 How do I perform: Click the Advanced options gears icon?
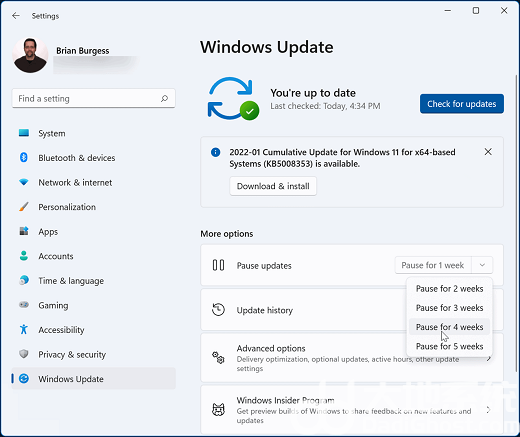coord(218,358)
